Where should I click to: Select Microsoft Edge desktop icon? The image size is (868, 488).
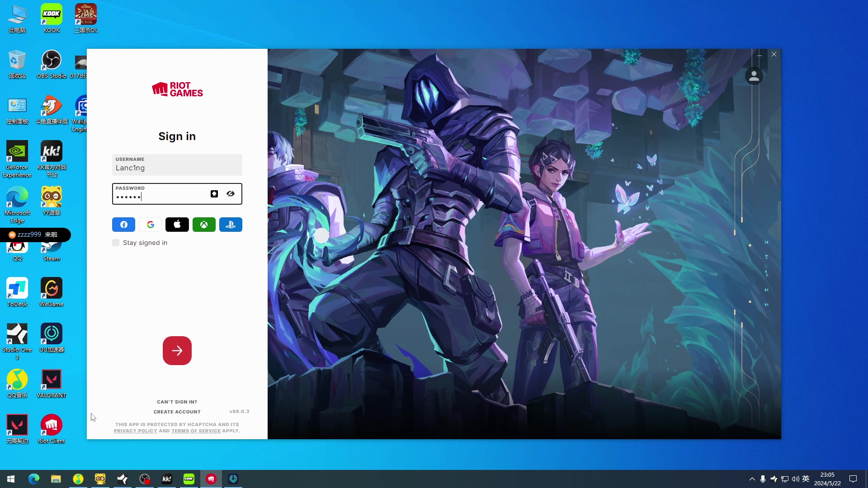[17, 205]
